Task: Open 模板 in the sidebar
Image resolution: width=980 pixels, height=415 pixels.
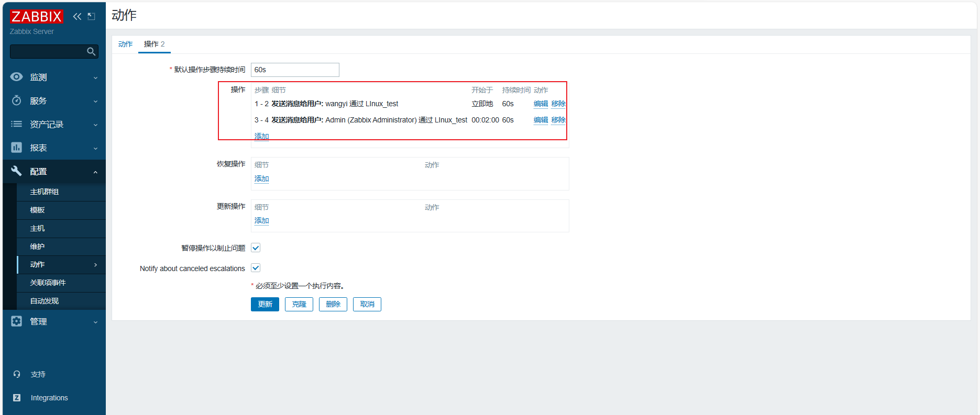Action: tap(61, 210)
